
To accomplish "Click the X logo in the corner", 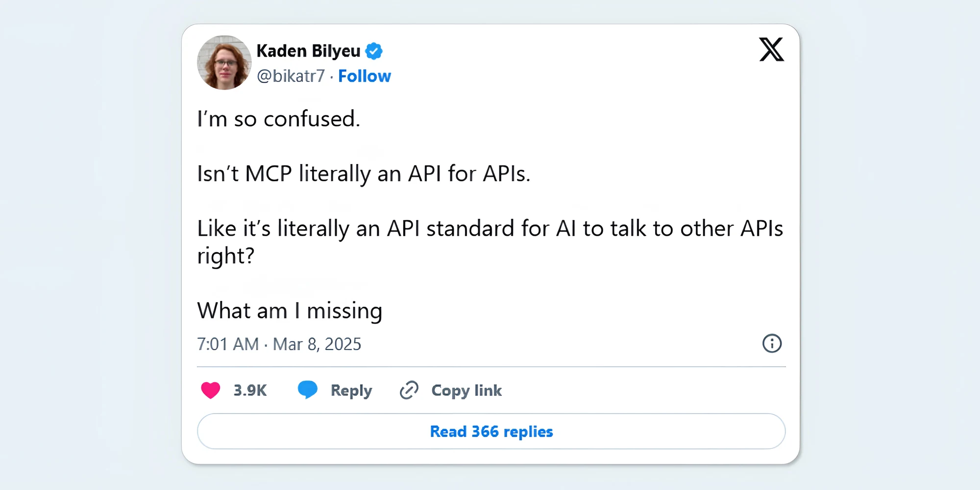I will (x=772, y=50).
